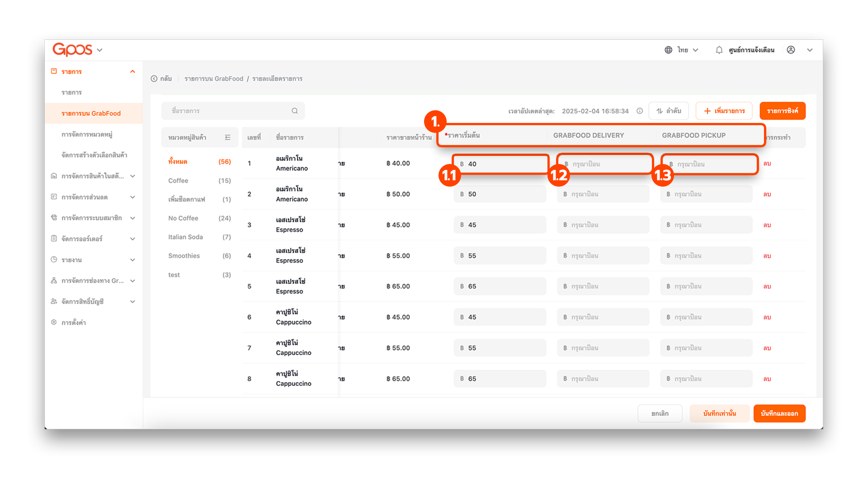
Task: Go to รายการบน GrabFood breadcrumb
Action: pos(213,79)
